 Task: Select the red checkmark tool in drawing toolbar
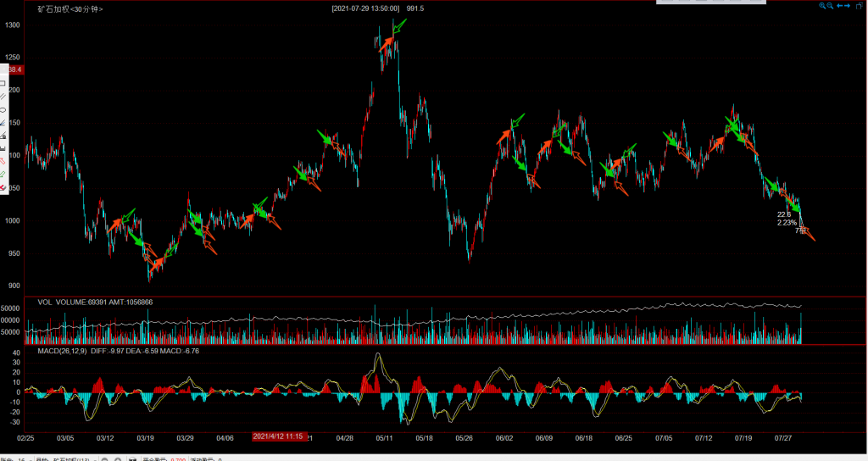3,186
